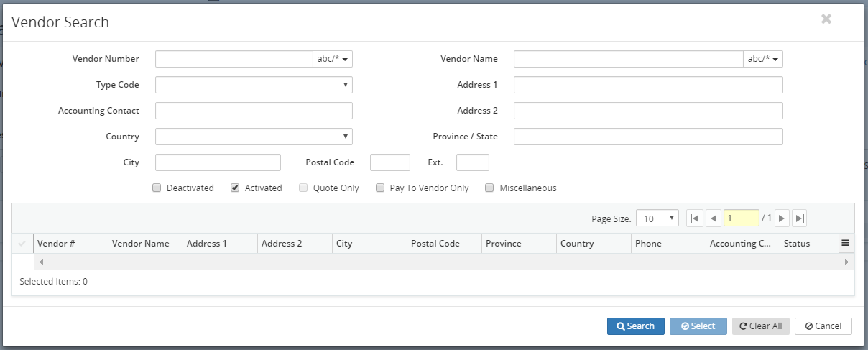This screenshot has width=868, height=350.
Task: Sort by Postal Code column header
Action: [x=435, y=244]
